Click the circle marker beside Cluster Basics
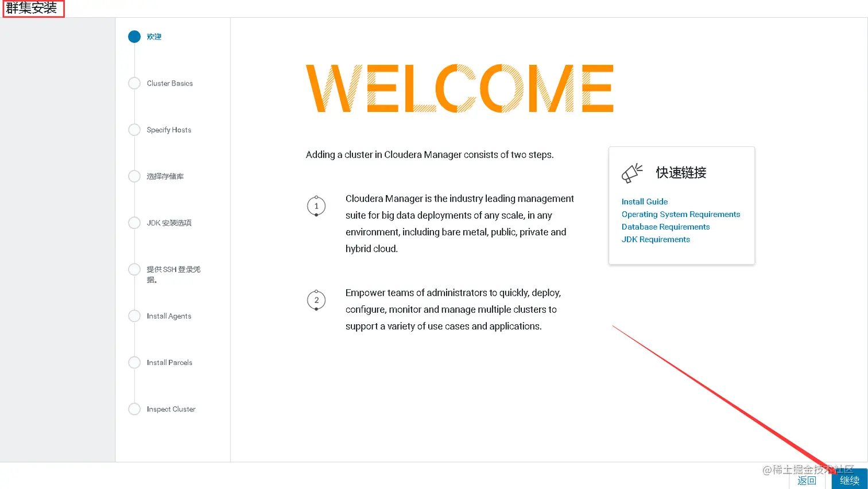Viewport: 868px width, 489px height. pyautogui.click(x=134, y=83)
